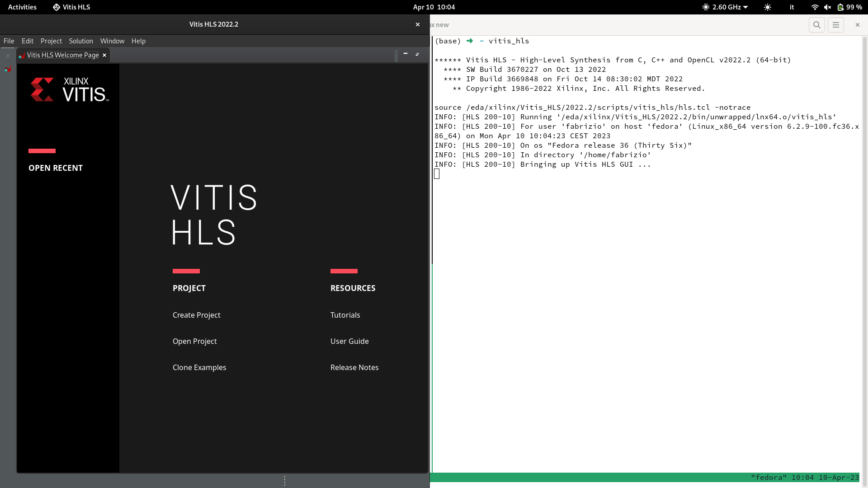This screenshot has height=488, width=868.
Task: Open the 2.60 GHz CPU frequency dropdown
Action: 725,7
